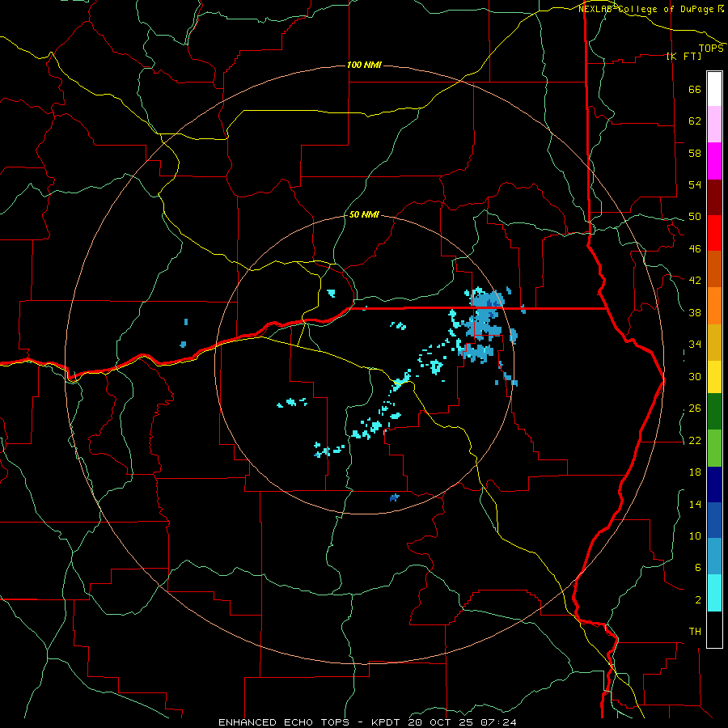
Task: Click the yellow 30 kft legend swatch
Action: pyautogui.click(x=714, y=376)
